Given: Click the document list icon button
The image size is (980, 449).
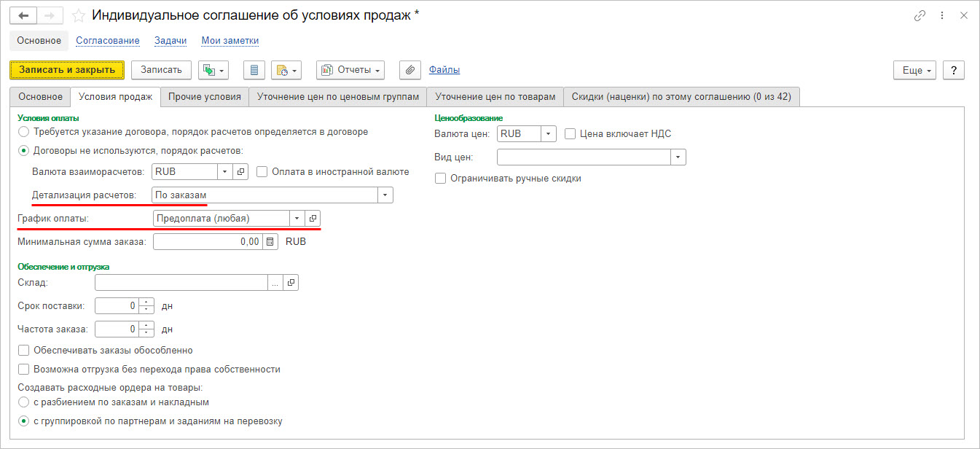Looking at the screenshot, I should click(254, 70).
